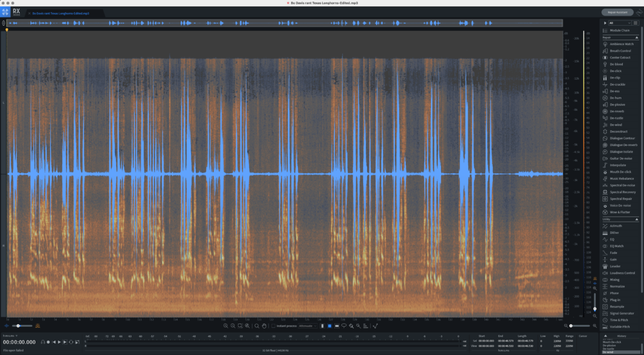Screen dimensions: 644x355
Task: Open the Attenuate mode dropdown
Action: (x=307, y=326)
